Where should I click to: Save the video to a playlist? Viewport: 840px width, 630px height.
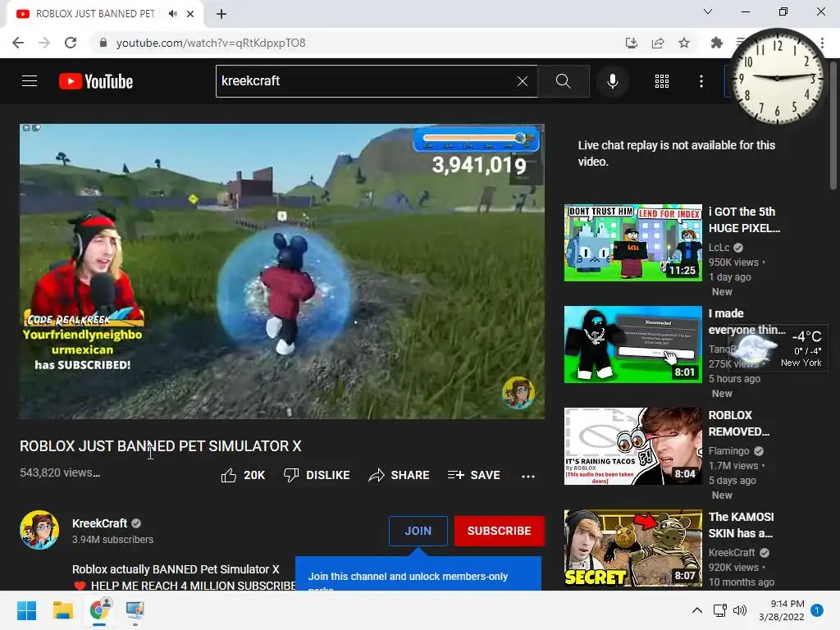pyautogui.click(x=474, y=475)
